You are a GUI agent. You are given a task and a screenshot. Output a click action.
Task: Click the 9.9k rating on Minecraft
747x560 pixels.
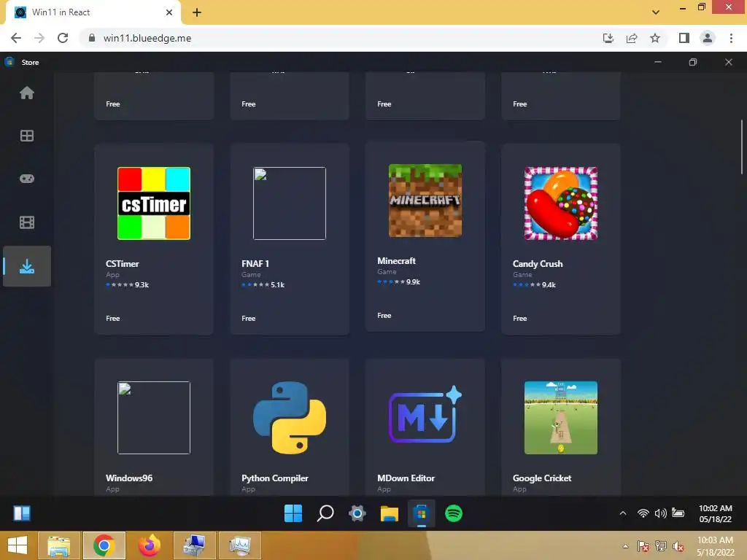[x=413, y=282]
